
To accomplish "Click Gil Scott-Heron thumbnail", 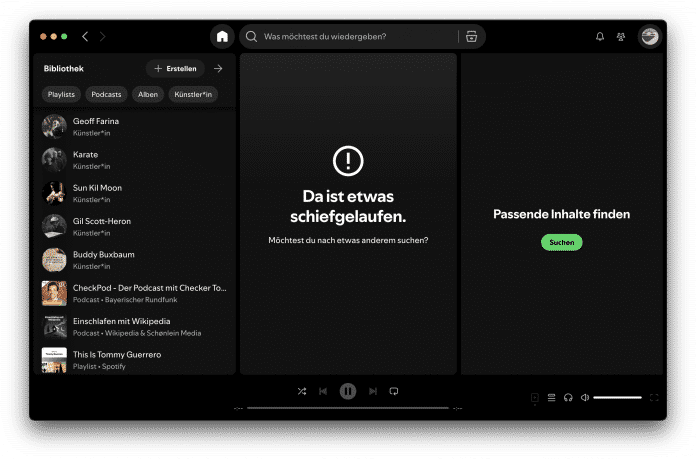I will [x=54, y=226].
